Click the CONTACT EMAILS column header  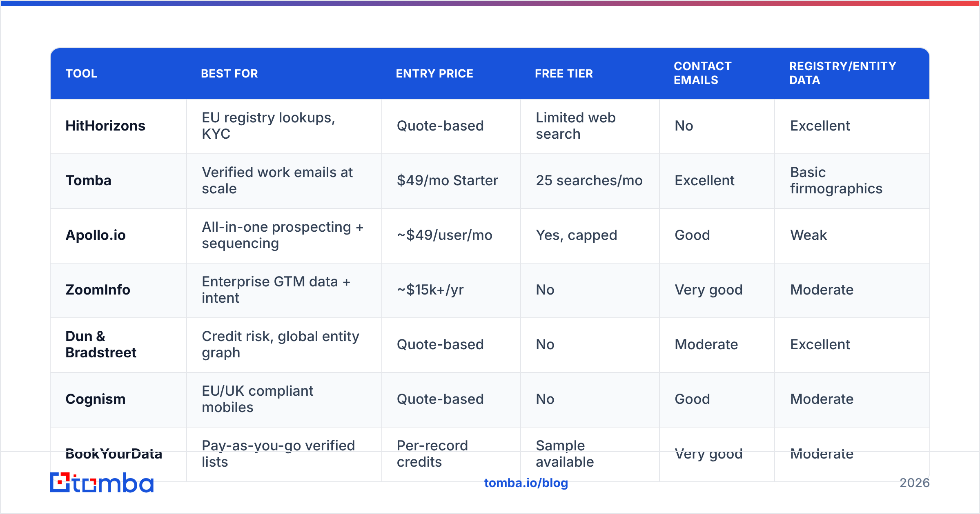(702, 73)
